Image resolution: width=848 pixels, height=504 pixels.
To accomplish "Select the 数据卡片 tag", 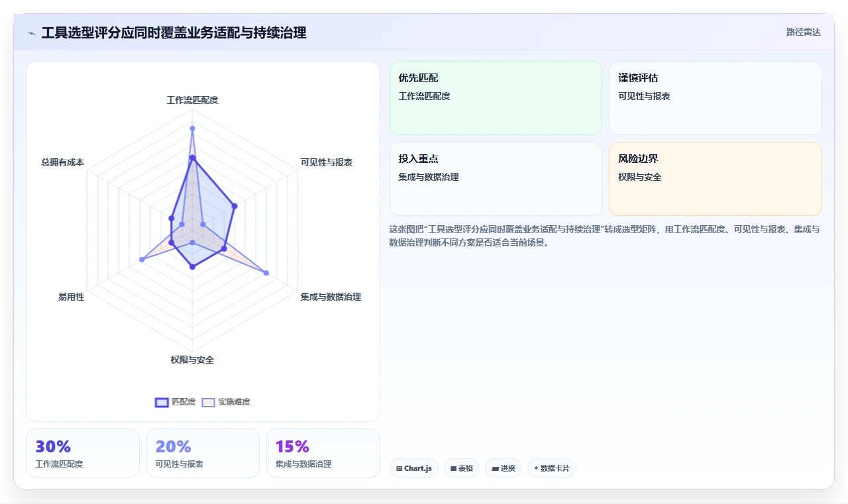I will pos(552,468).
